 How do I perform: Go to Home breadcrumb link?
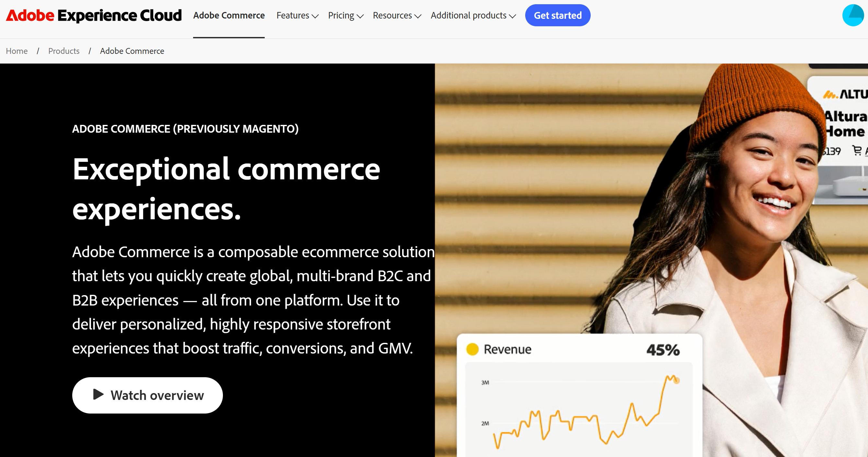[x=17, y=51]
